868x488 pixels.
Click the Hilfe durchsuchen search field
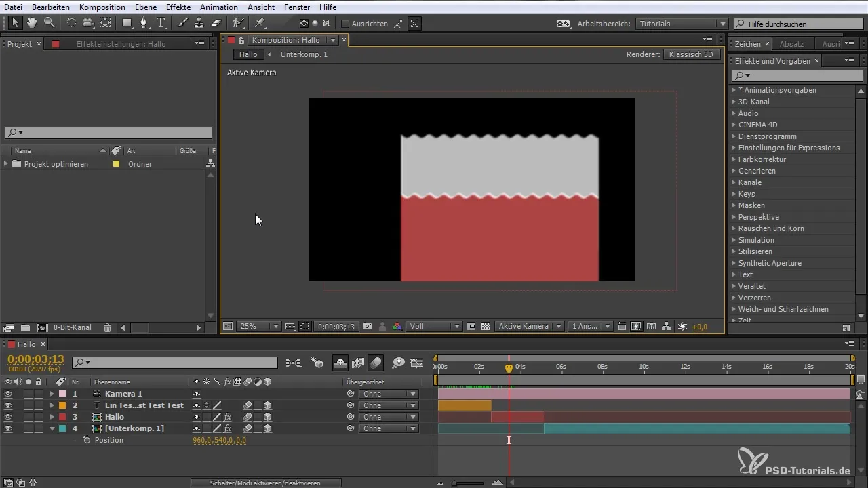pyautogui.click(x=798, y=24)
